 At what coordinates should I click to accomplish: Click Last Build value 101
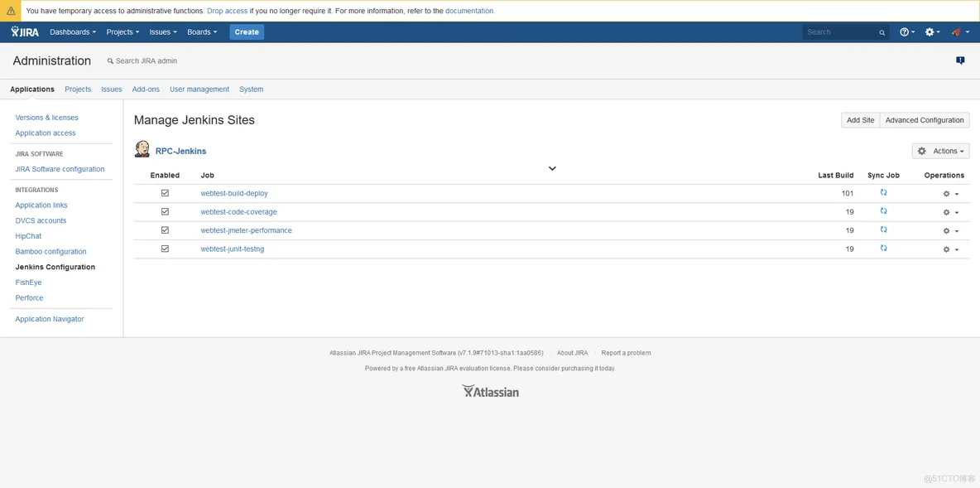tap(848, 193)
